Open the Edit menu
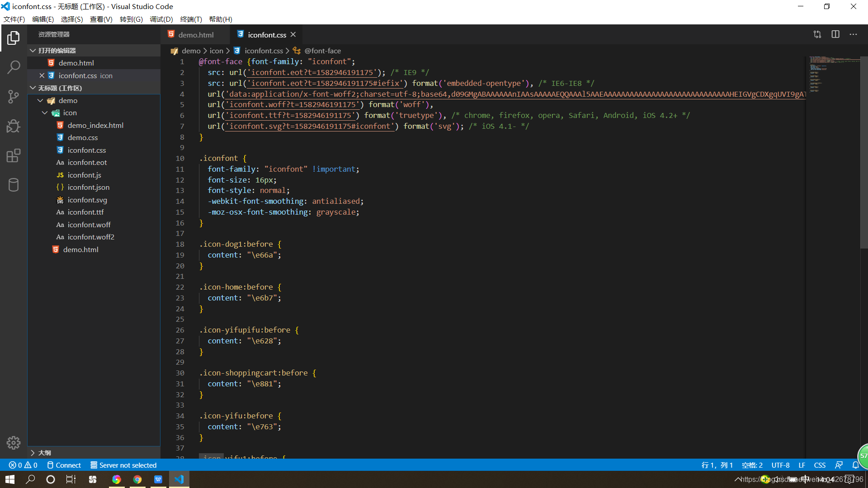 (x=43, y=19)
